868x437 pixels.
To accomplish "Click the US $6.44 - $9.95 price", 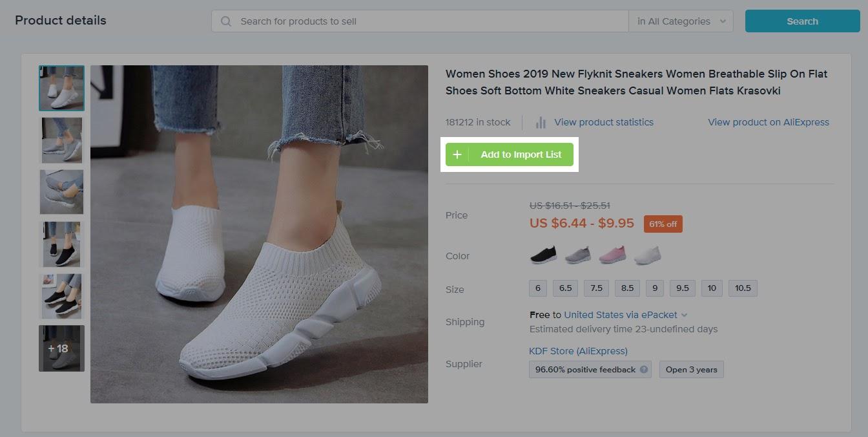I will (582, 223).
